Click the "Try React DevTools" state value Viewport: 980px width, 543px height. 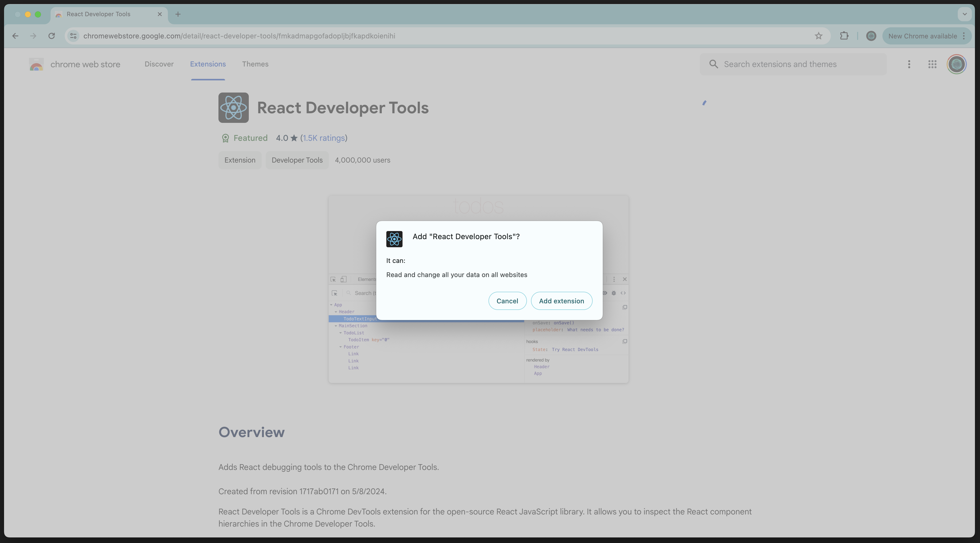tap(575, 349)
